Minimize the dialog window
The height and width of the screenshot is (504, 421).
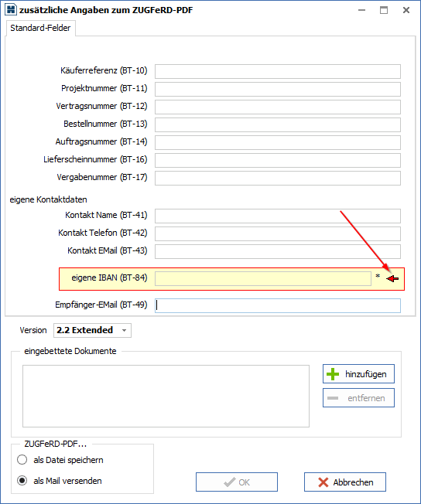click(x=361, y=10)
